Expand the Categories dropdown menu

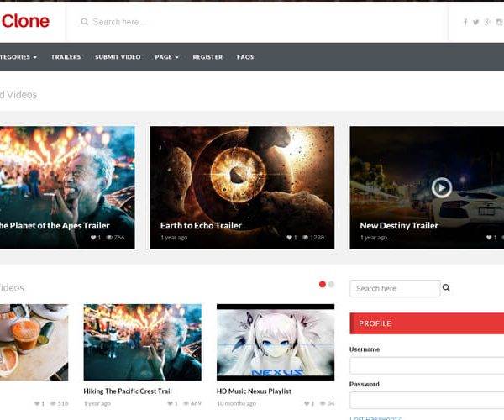18,57
